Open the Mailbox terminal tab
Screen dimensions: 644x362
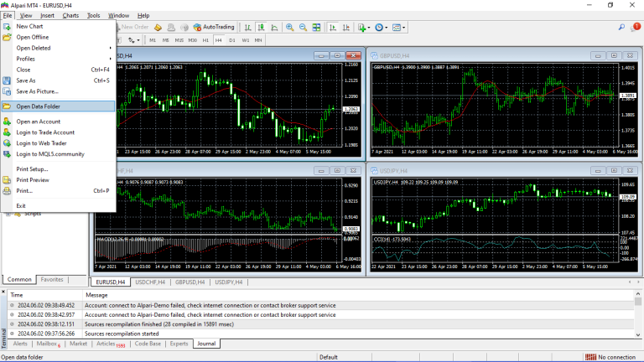(x=48, y=344)
